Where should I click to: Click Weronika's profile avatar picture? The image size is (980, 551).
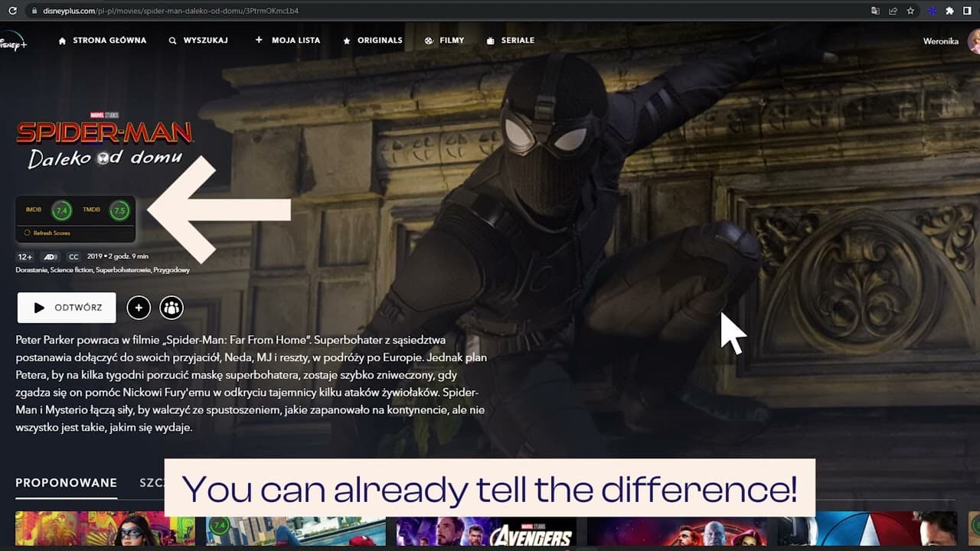click(974, 41)
